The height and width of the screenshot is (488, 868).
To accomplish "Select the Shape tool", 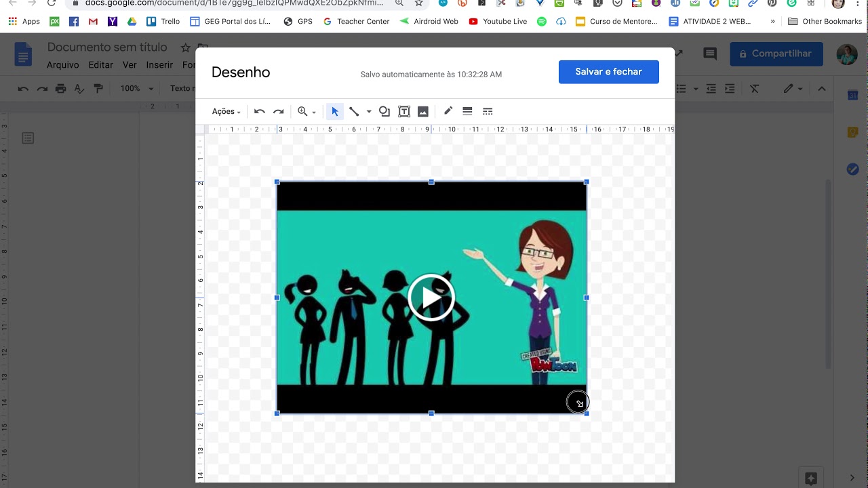I will tap(384, 111).
